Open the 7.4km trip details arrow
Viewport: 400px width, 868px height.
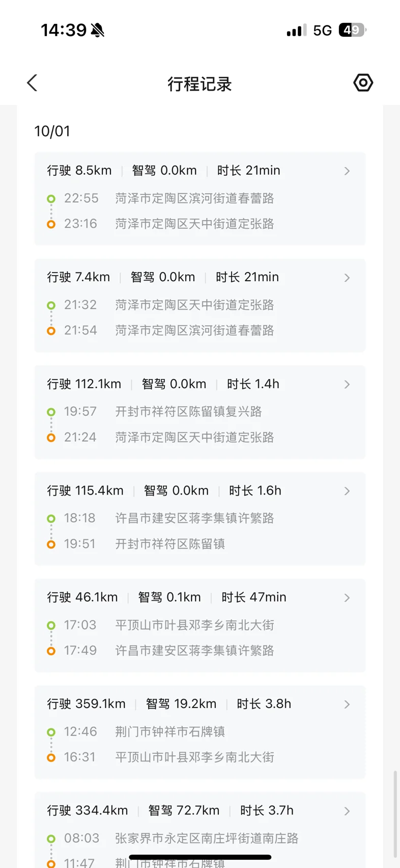(x=347, y=278)
